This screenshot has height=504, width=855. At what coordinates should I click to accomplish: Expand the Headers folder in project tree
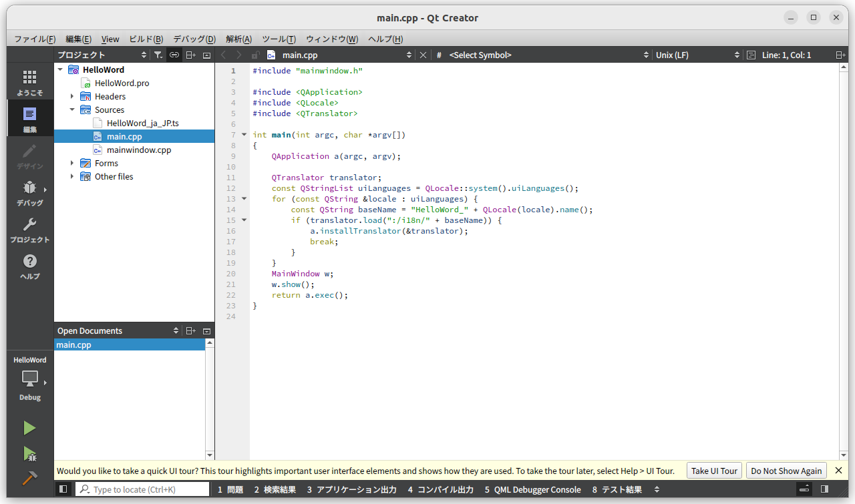71,96
